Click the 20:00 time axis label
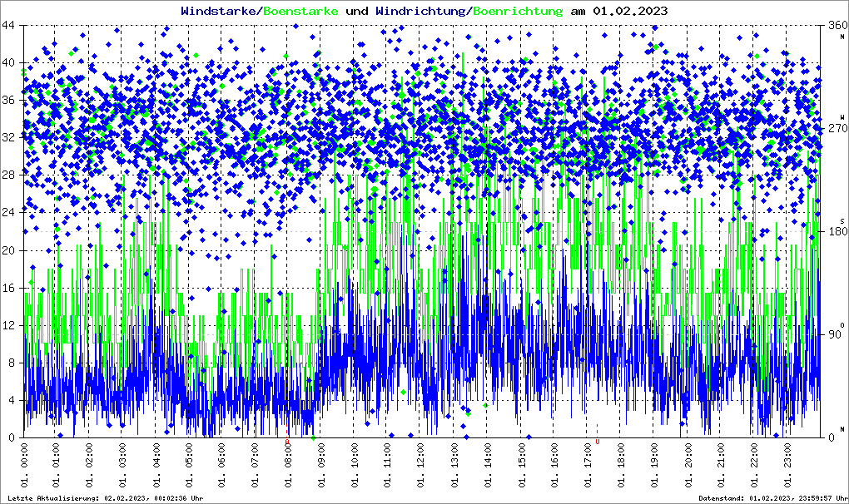 [x=687, y=465]
